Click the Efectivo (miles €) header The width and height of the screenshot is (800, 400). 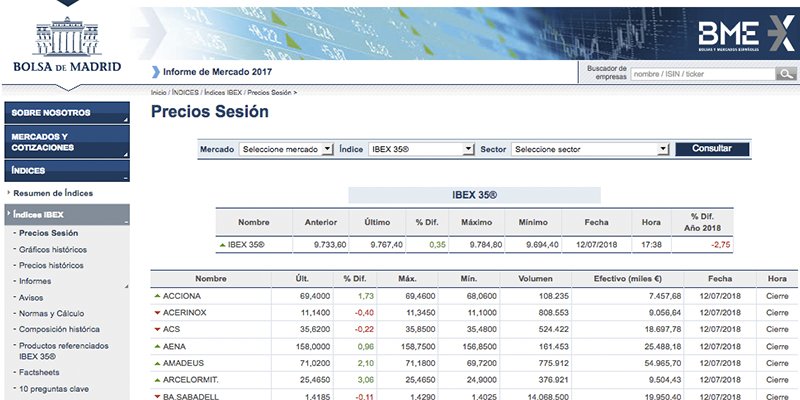(628, 279)
